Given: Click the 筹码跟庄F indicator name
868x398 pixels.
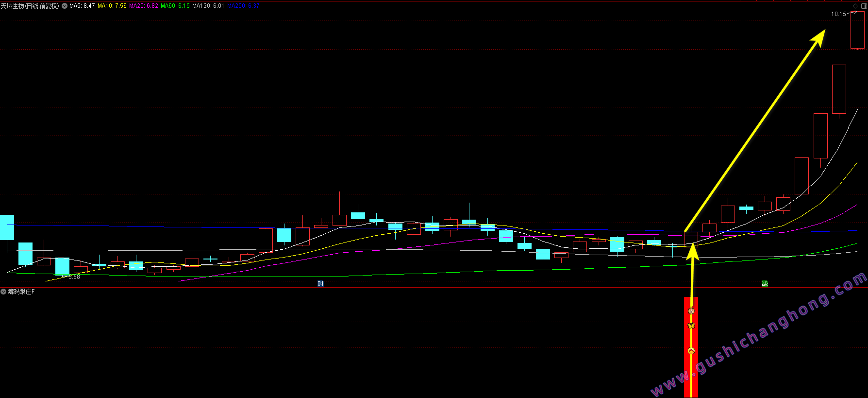Looking at the screenshot, I should [x=21, y=292].
